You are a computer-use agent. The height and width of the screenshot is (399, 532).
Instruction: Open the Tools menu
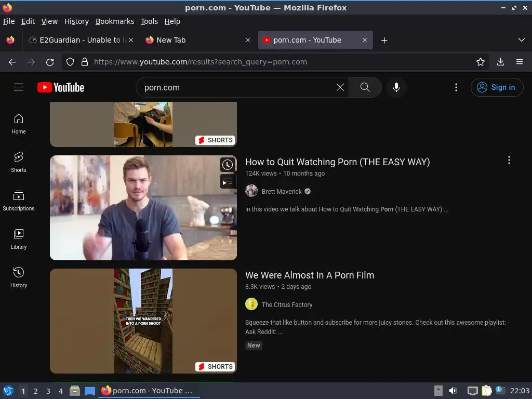[x=149, y=21]
